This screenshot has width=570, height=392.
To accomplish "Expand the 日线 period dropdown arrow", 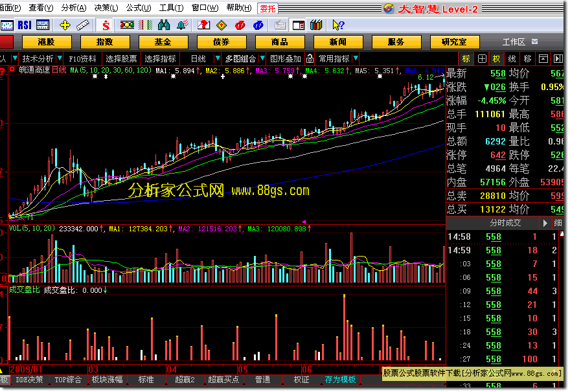I will click(218, 58).
